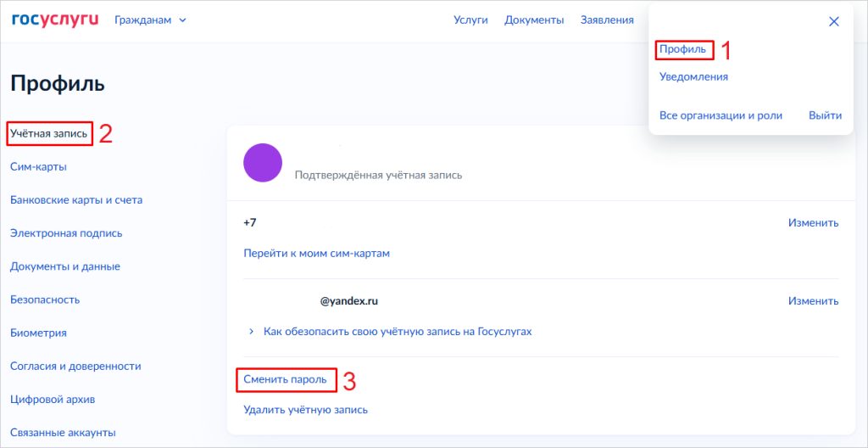The image size is (868, 448).
Task: Open Безопасность in sidebar
Action: 45,300
